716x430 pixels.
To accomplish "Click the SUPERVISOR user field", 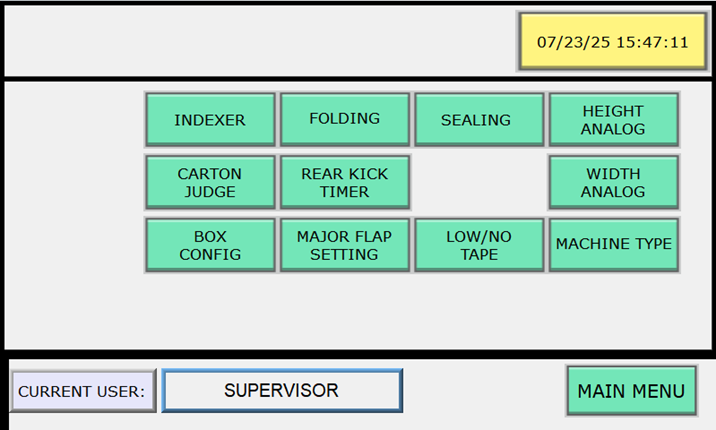I will coord(282,390).
